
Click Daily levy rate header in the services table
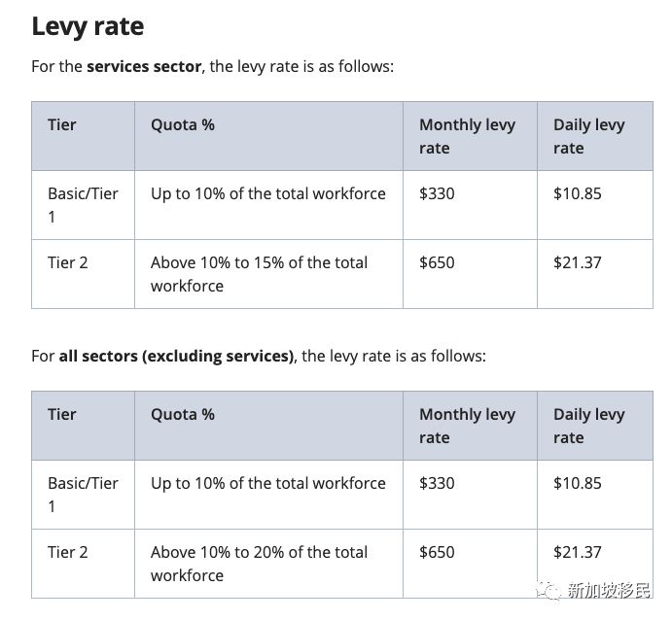tap(589, 136)
